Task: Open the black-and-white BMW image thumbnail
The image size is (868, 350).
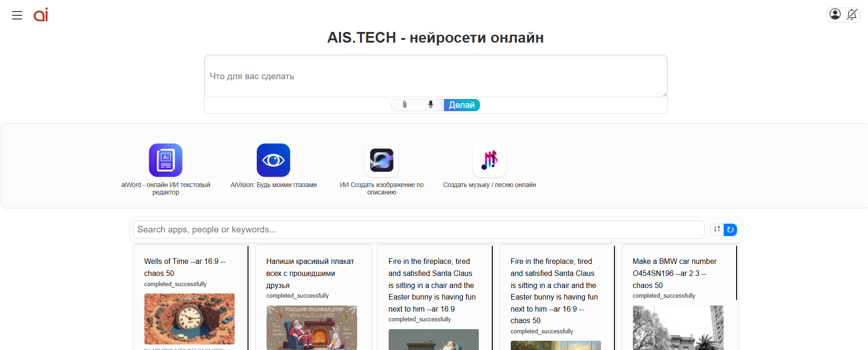Action: coord(678,327)
